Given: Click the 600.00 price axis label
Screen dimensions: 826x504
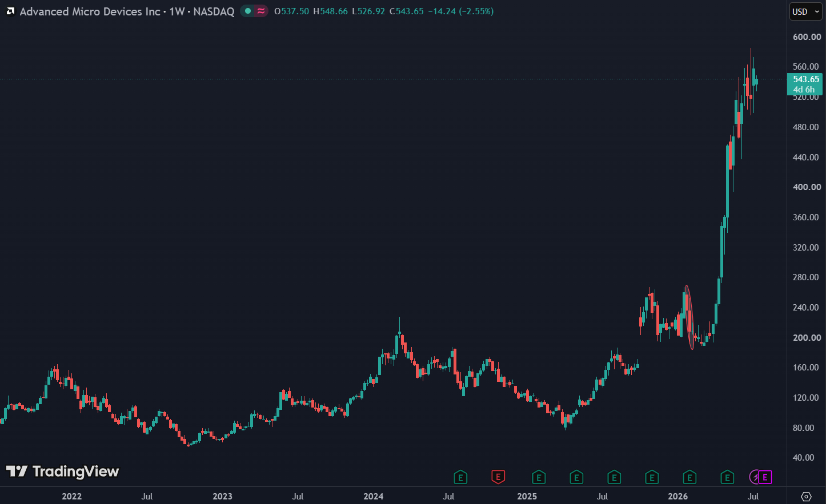Looking at the screenshot, I should tap(807, 37).
